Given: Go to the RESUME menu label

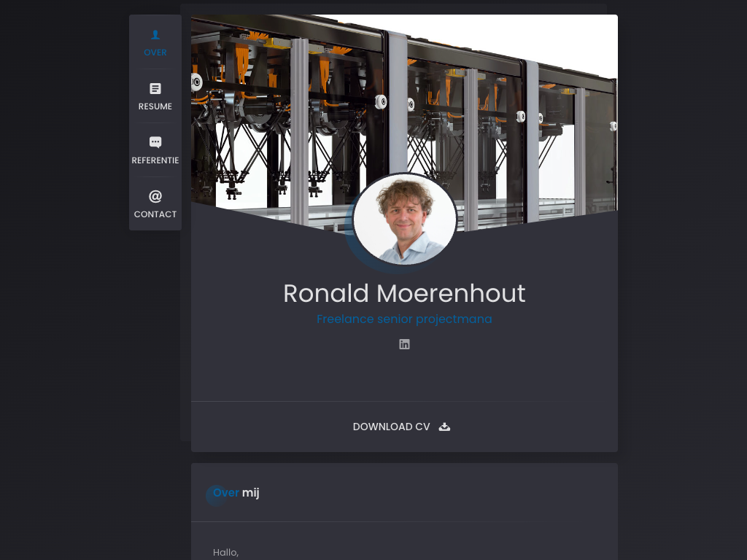Looking at the screenshot, I should (x=155, y=106).
